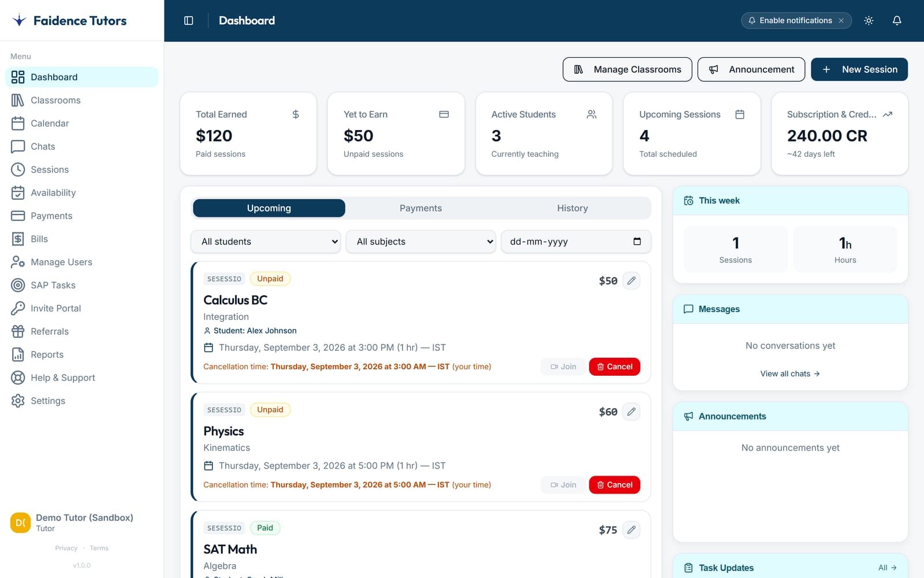924x578 pixels.
Task: Edit the SAT Math session pencil icon
Action: coord(631,529)
